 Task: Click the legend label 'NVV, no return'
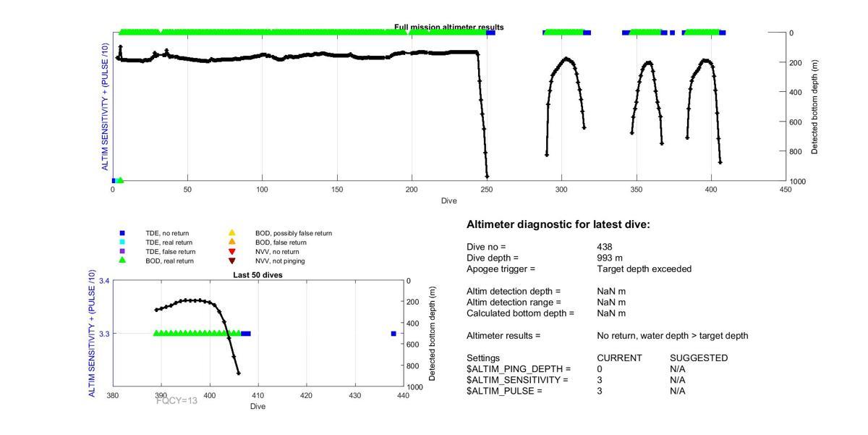(x=277, y=251)
